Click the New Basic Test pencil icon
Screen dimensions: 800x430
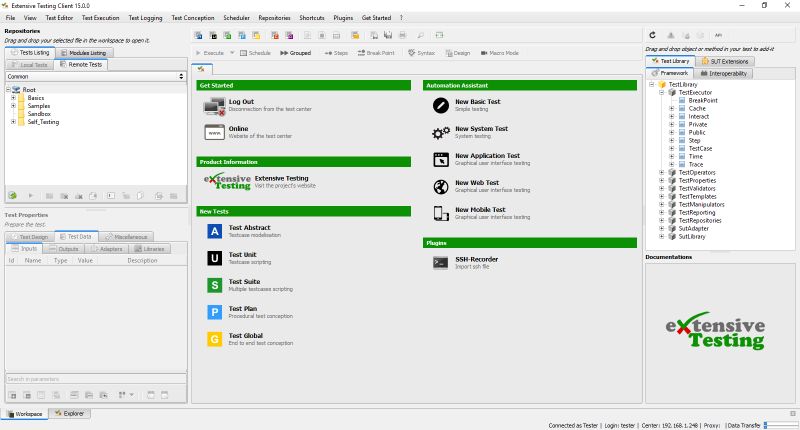pos(441,105)
